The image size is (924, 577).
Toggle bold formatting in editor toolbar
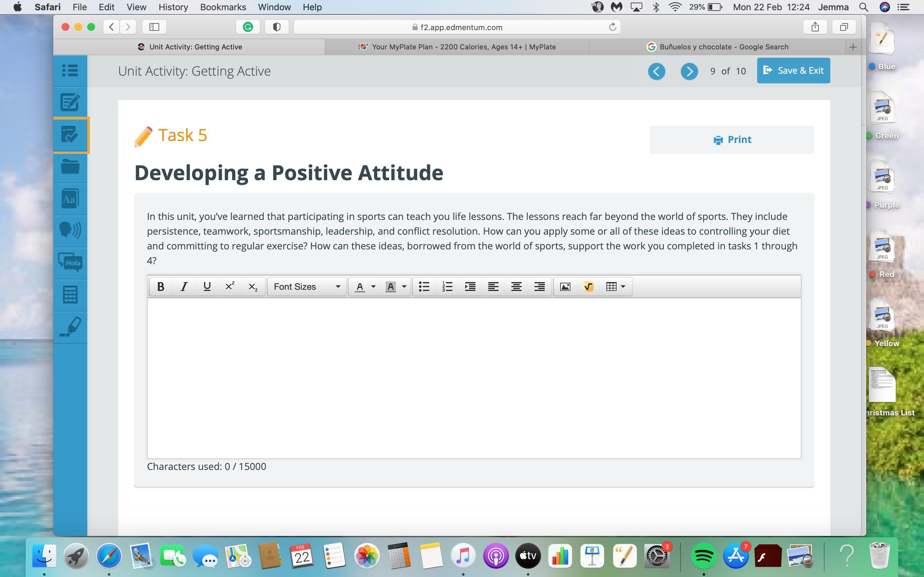coord(161,287)
